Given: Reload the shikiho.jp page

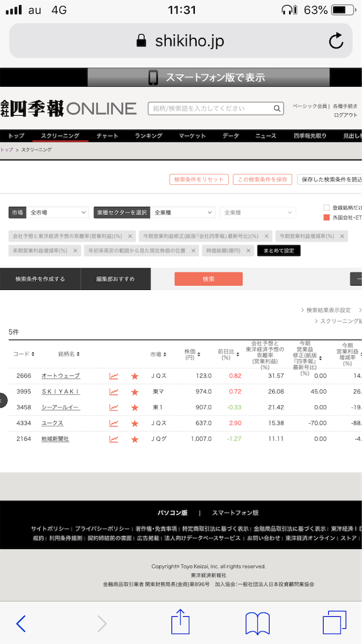Looking at the screenshot, I should 336,41.
